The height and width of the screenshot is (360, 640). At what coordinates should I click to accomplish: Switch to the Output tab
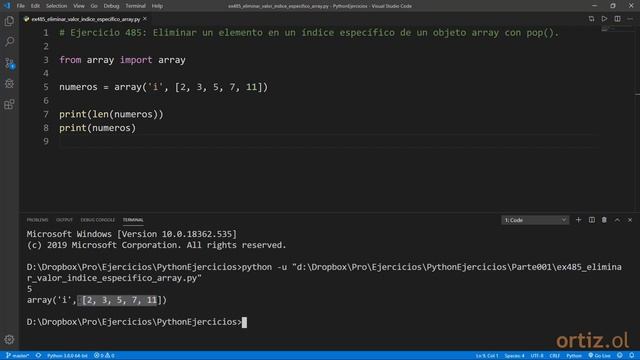pos(64,220)
